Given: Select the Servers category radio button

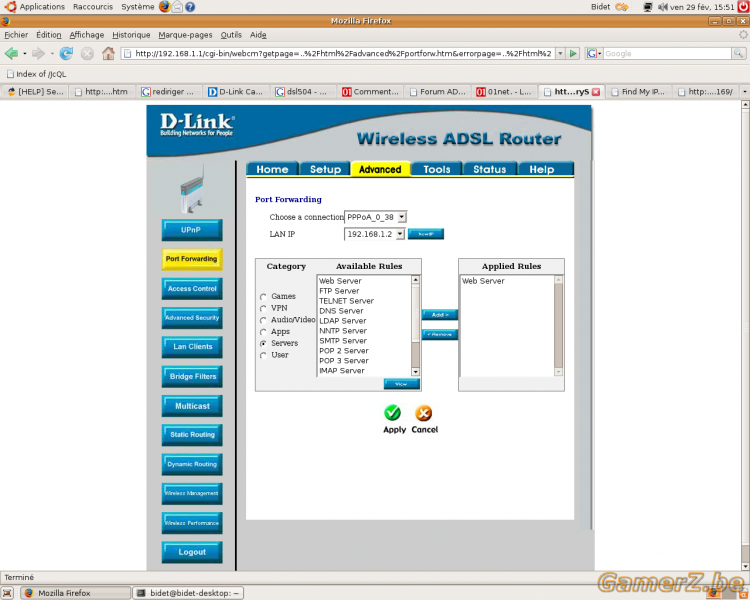Looking at the screenshot, I should coord(263,344).
